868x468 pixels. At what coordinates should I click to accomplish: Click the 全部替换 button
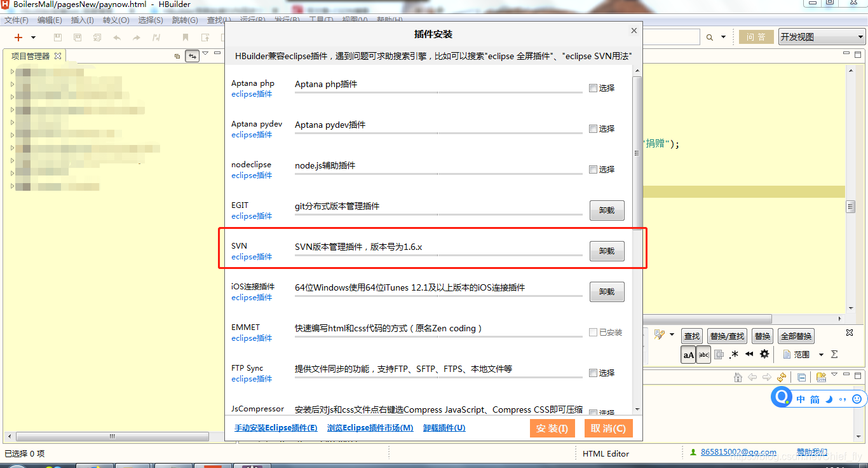click(796, 336)
